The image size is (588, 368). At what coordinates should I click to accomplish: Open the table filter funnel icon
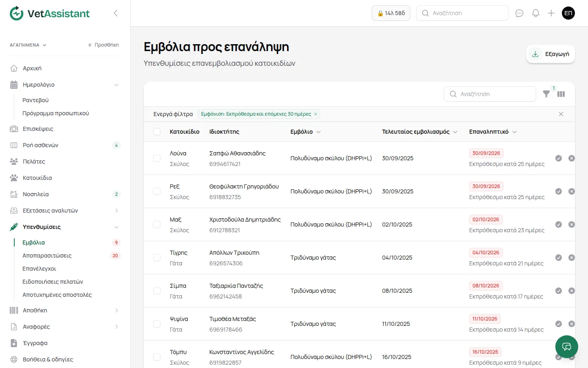pyautogui.click(x=546, y=94)
